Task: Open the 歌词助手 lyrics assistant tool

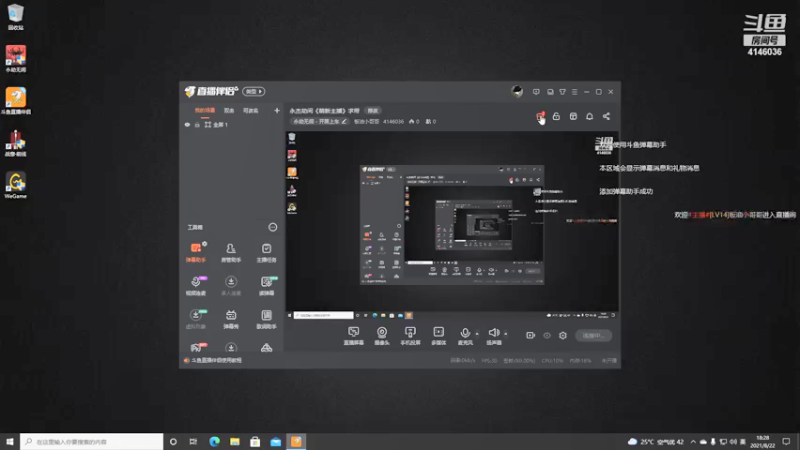Action: 266,318
